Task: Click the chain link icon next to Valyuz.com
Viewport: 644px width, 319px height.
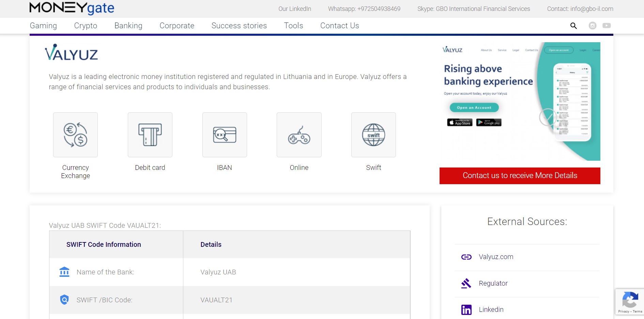Action: click(466, 257)
